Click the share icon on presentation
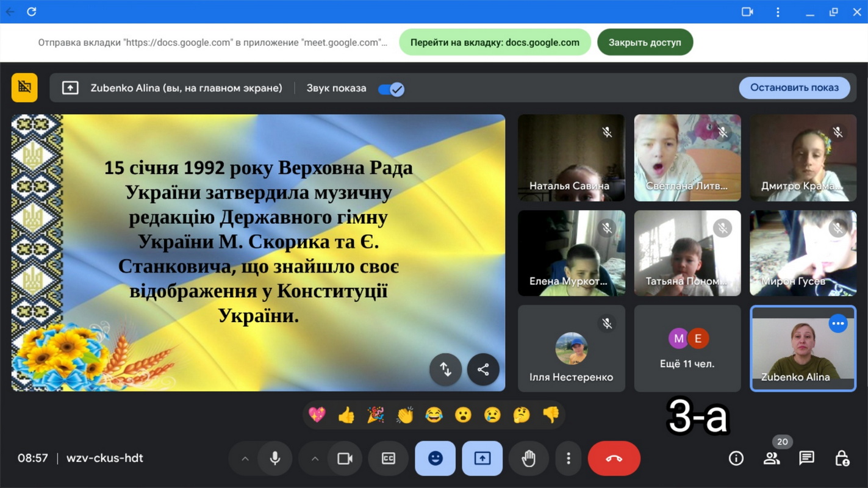Image resolution: width=868 pixels, height=488 pixels. [483, 370]
